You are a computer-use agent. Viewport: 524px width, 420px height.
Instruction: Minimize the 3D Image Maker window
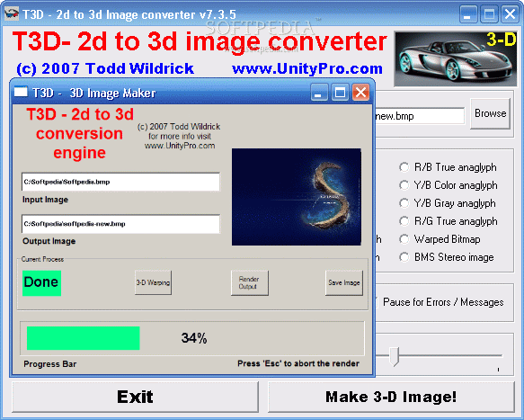coord(319,92)
